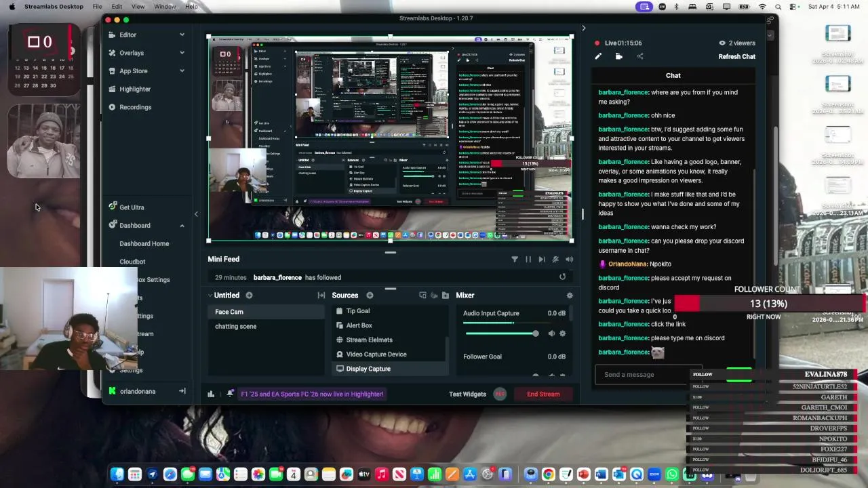Replay the barbara_florence follow alert
The height and width of the screenshot is (488, 868).
point(562,277)
